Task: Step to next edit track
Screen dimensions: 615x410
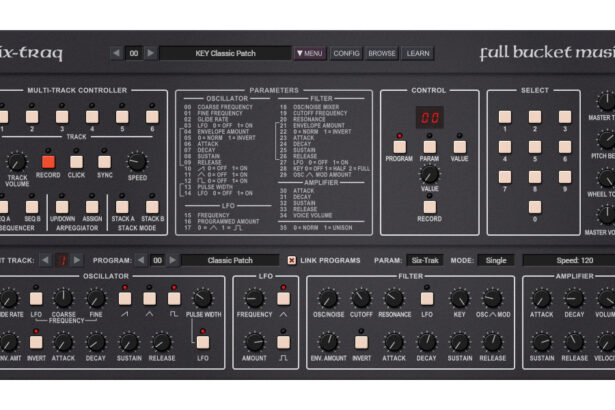Action: (77, 260)
